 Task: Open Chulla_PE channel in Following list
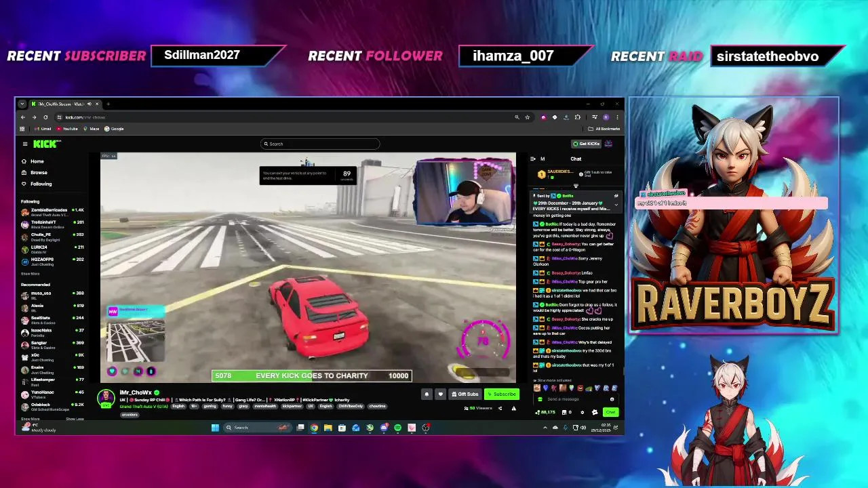tap(53, 236)
